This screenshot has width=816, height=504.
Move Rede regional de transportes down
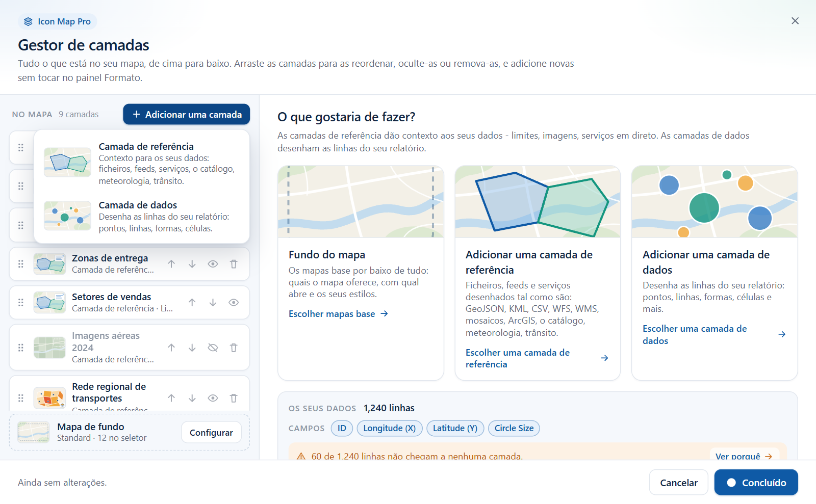point(192,398)
